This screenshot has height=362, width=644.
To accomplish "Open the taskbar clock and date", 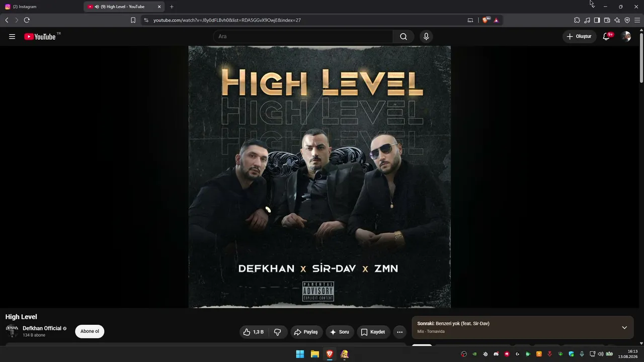I will click(629, 354).
